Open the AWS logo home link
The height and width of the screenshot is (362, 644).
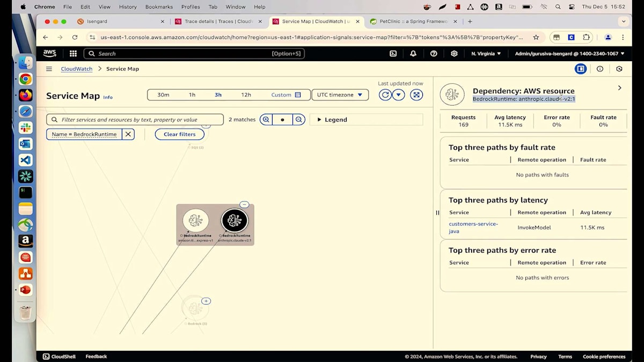[50, 54]
